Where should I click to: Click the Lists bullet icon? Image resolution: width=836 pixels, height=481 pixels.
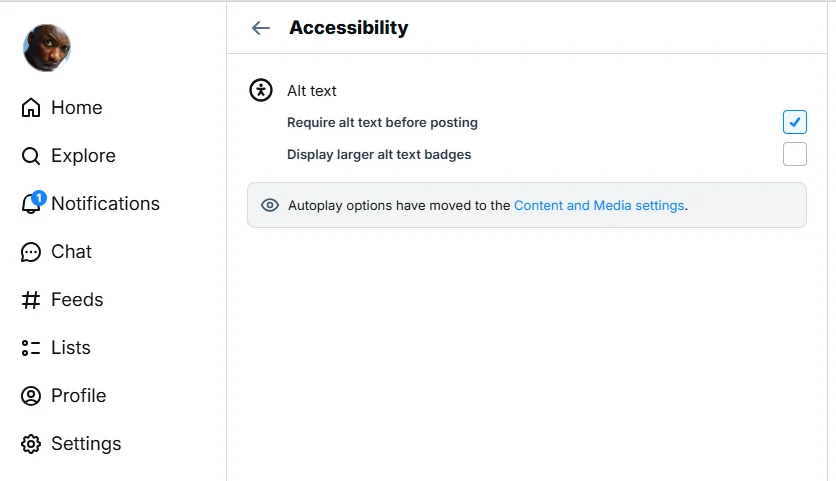(x=31, y=348)
